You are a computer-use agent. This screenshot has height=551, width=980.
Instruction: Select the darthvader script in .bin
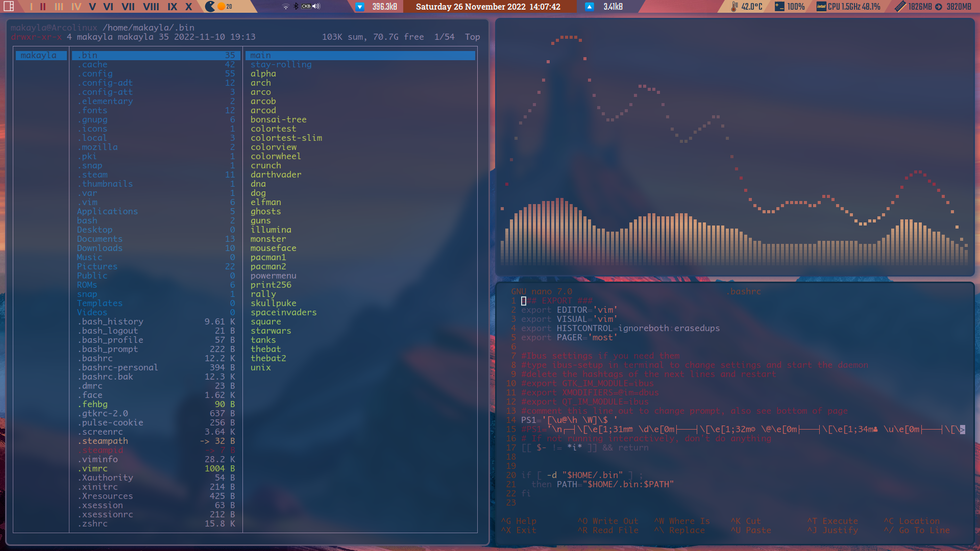click(276, 174)
